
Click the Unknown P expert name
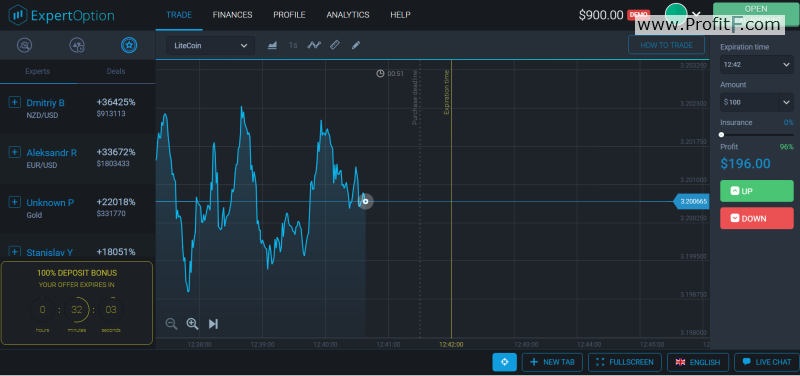click(x=50, y=203)
